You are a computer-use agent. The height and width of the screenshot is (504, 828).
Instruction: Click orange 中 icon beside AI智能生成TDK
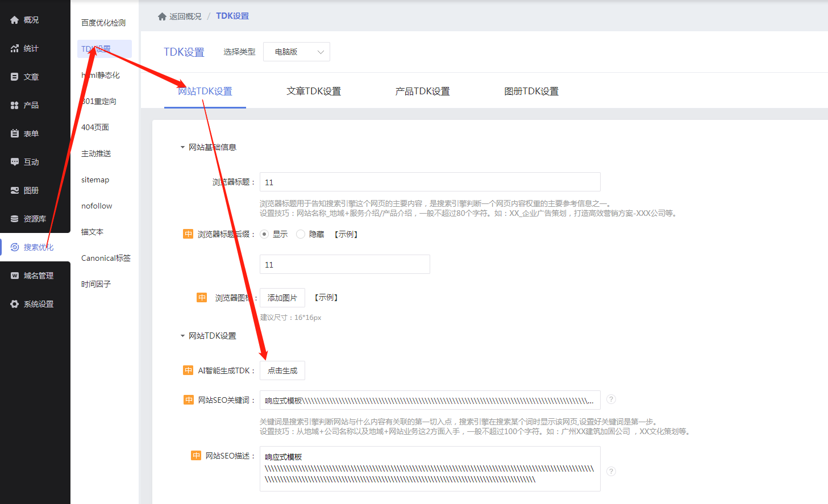188,370
